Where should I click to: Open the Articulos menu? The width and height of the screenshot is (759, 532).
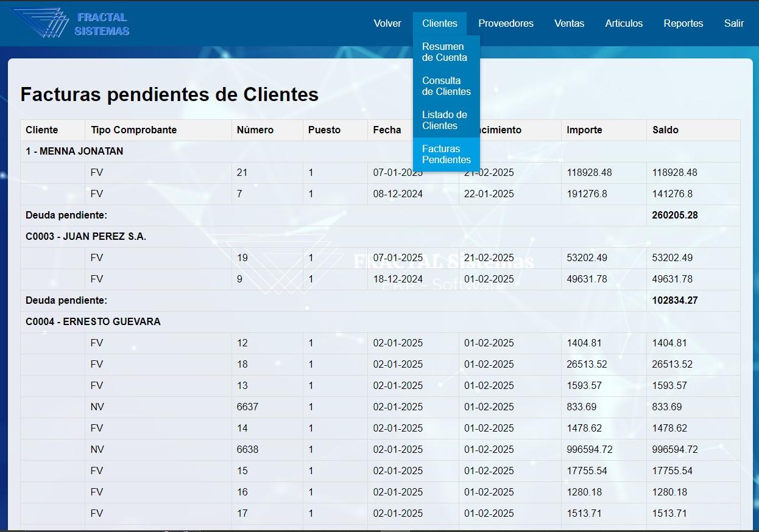(x=624, y=23)
